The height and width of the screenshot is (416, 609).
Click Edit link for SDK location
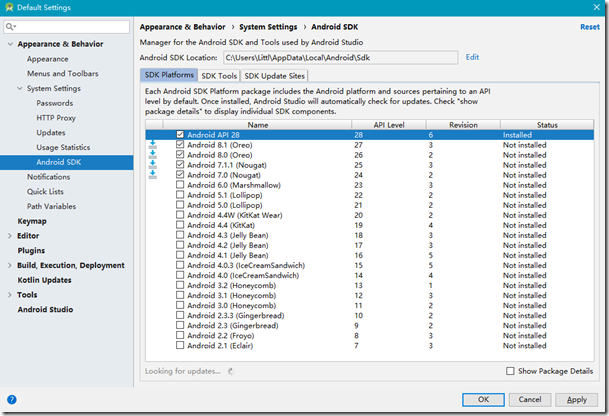pyautogui.click(x=472, y=57)
